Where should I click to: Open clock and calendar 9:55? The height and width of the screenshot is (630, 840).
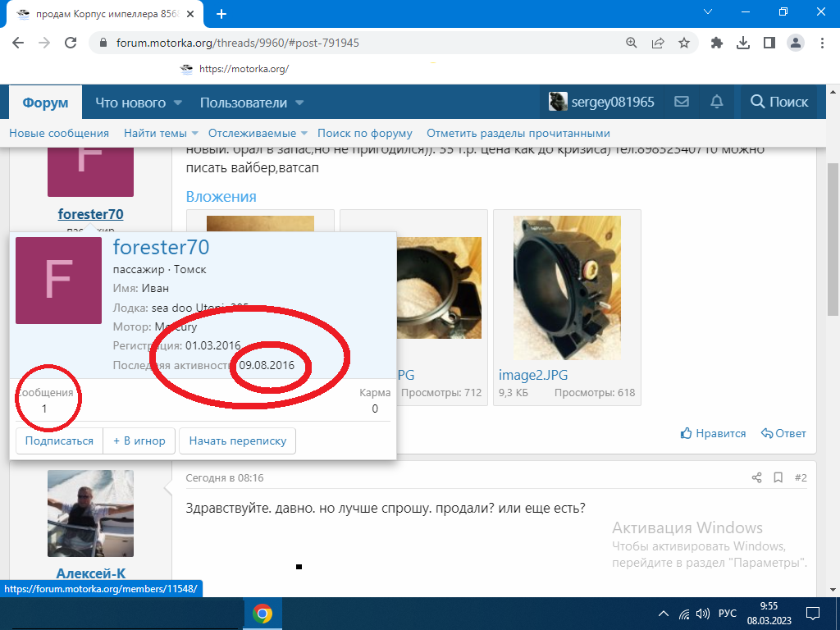coord(769,614)
